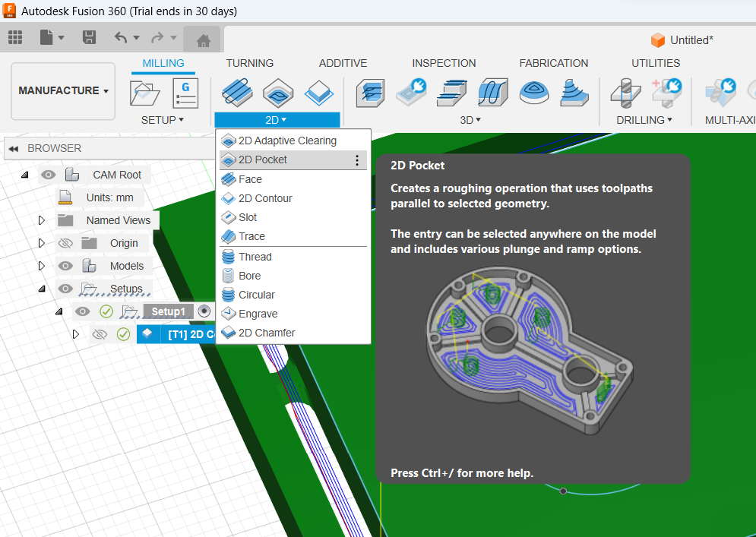Collapse the Browser panel with double arrows
This screenshot has width=756, height=537.
pyautogui.click(x=14, y=148)
